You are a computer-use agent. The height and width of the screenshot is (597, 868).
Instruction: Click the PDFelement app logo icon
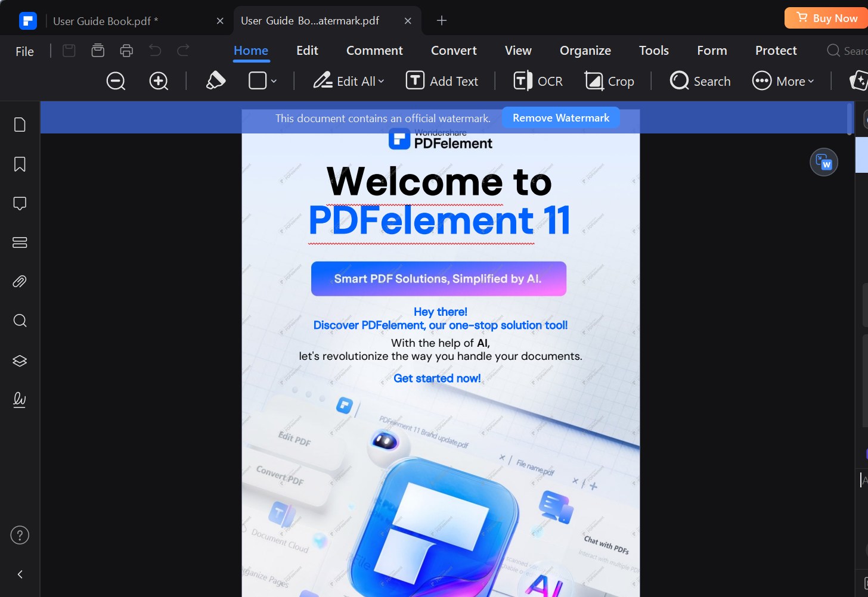click(x=28, y=21)
